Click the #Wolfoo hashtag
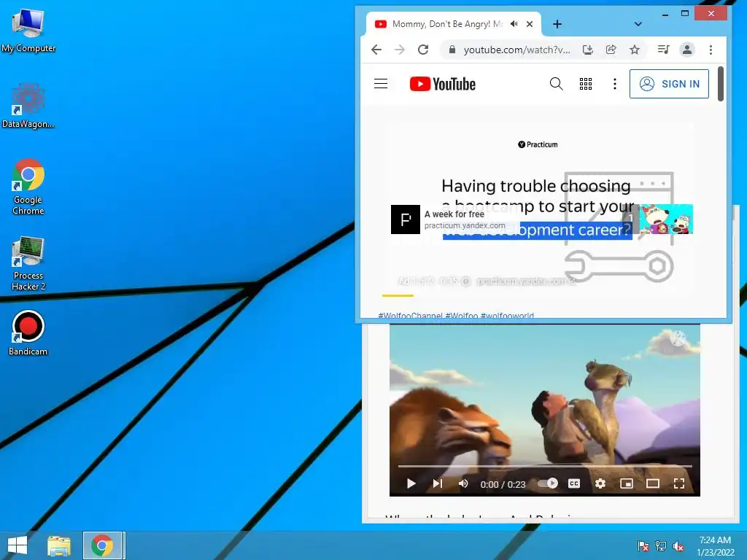The height and width of the screenshot is (560, 747). pos(462,316)
